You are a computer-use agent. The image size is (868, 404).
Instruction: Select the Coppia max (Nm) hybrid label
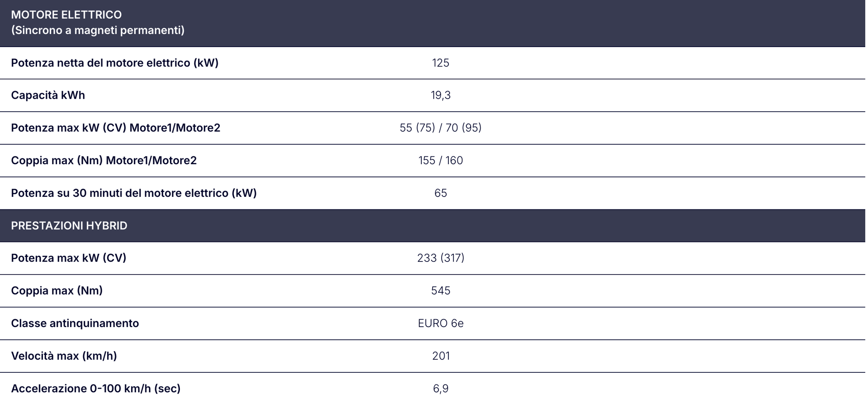click(x=57, y=290)
